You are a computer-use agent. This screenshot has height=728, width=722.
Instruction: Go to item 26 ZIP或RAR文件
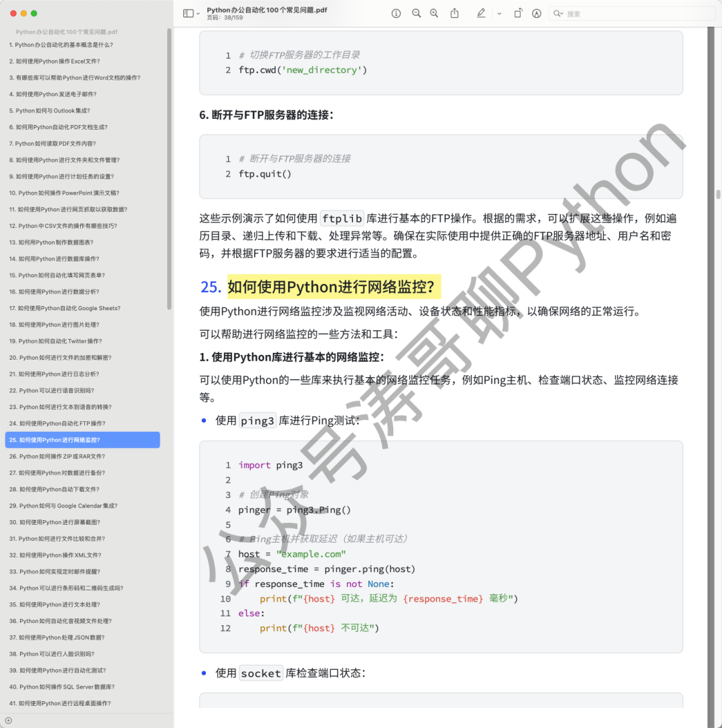(x=57, y=457)
